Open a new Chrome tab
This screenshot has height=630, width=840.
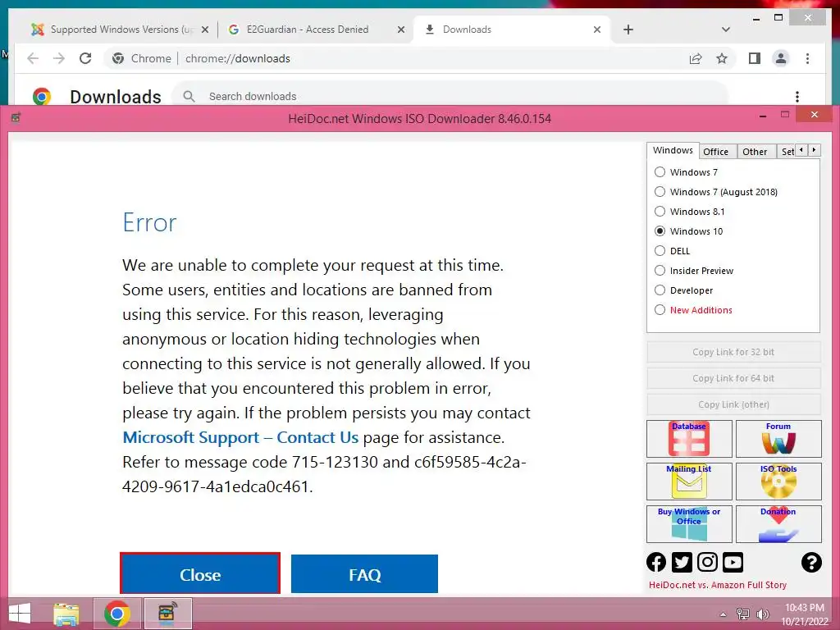pyautogui.click(x=628, y=30)
